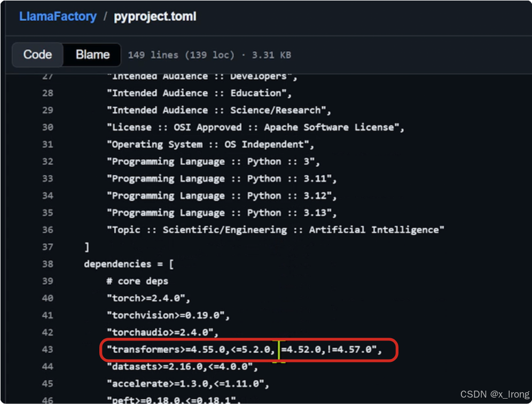This screenshot has height=404, width=532.
Task: Open the LlamaFactory repository link
Action: click(58, 17)
